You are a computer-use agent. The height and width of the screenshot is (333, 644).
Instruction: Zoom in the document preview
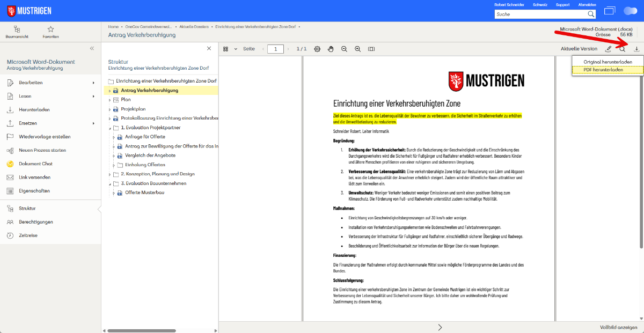click(x=357, y=49)
